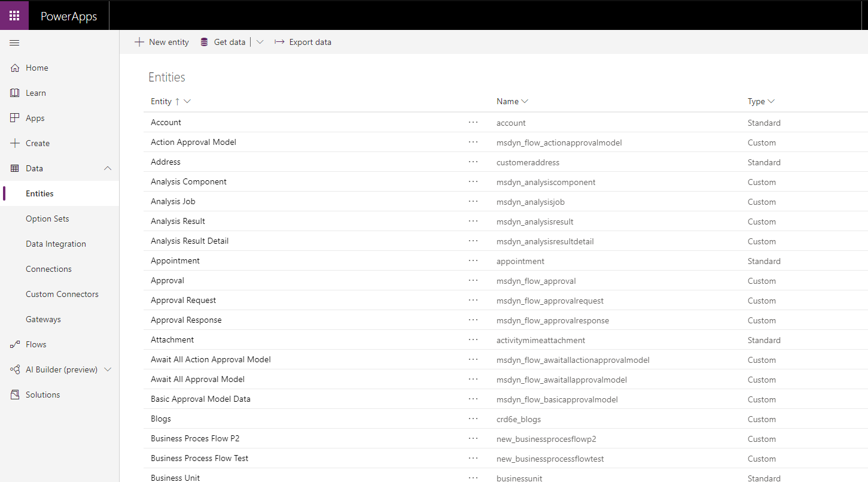The height and width of the screenshot is (482, 868).
Task: Open more options for Account entity
Action: click(473, 122)
